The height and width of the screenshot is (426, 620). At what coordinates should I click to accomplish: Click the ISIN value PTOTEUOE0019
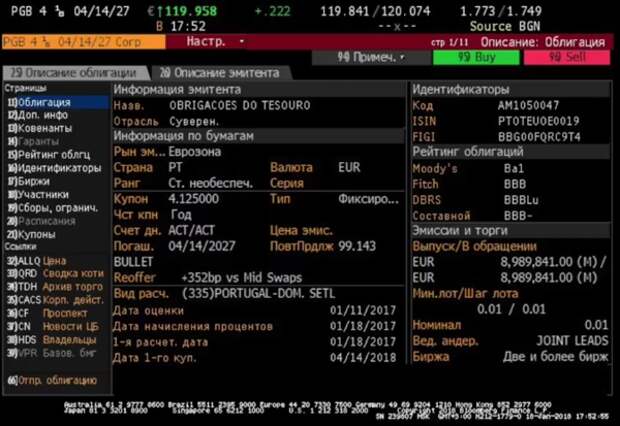pos(539,121)
